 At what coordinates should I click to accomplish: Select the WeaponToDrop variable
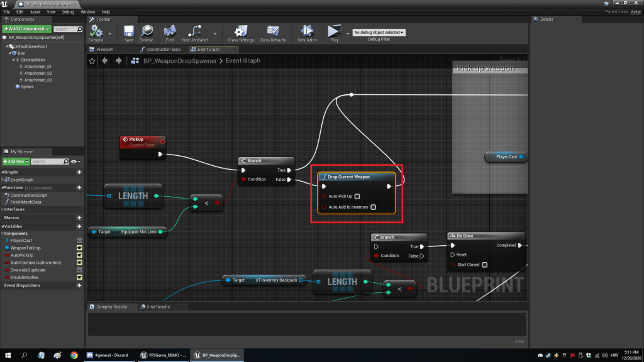pyautogui.click(x=24, y=248)
